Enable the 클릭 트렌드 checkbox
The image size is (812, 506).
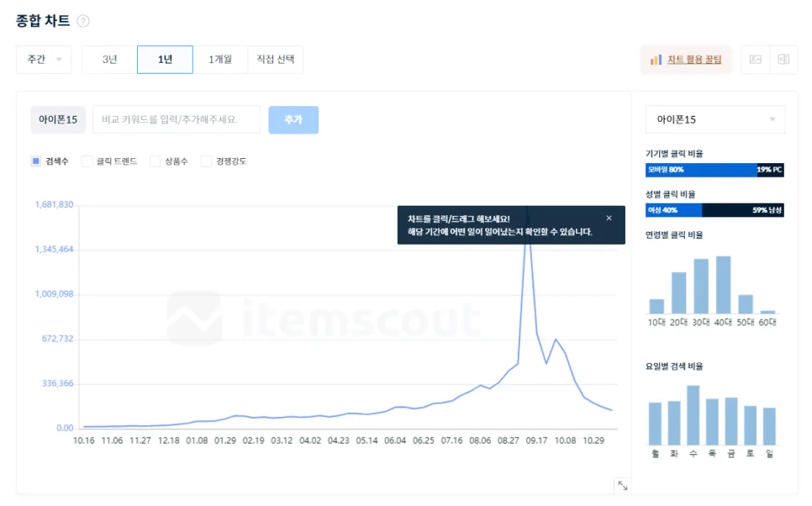tap(87, 161)
